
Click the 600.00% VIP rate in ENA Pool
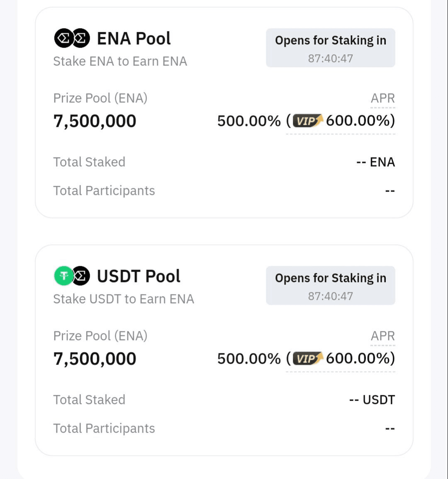click(x=358, y=121)
